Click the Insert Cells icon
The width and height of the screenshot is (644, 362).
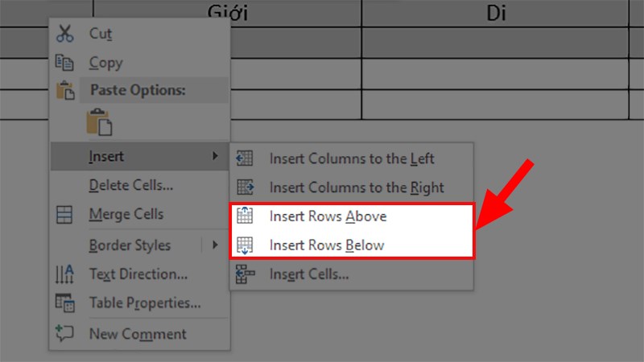click(x=246, y=274)
